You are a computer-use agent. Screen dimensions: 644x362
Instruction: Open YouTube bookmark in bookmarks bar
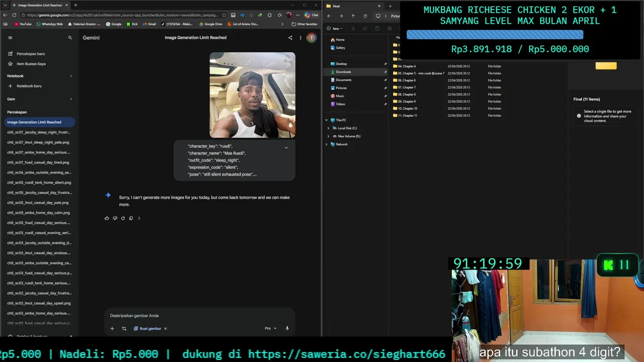click(x=23, y=24)
